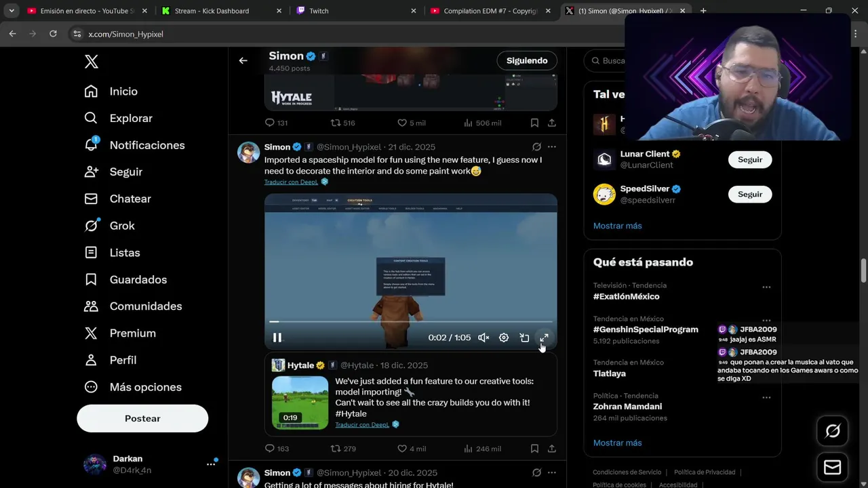Repost the post with 279 reposts
868x488 pixels.
pyautogui.click(x=343, y=449)
